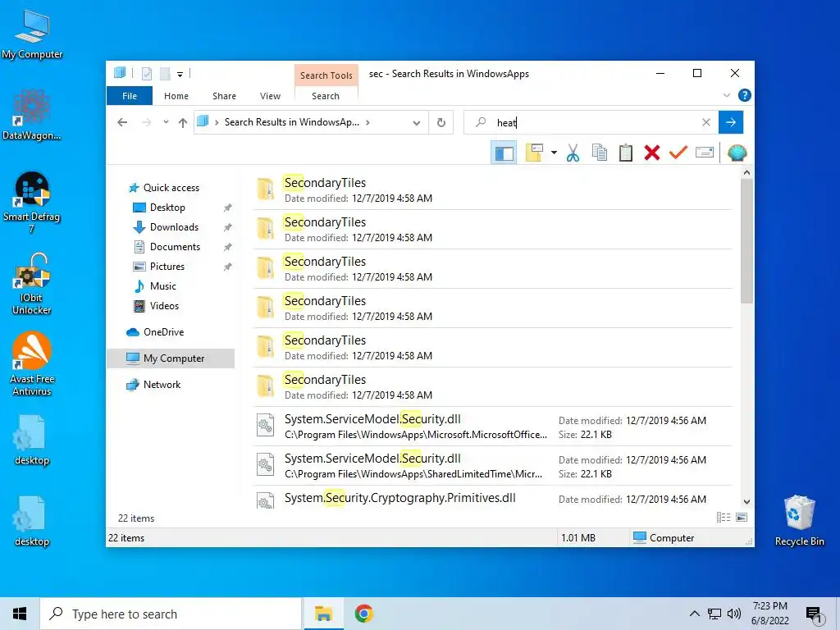Select My Computer in navigation pane
The image size is (840, 630).
coord(171,358)
